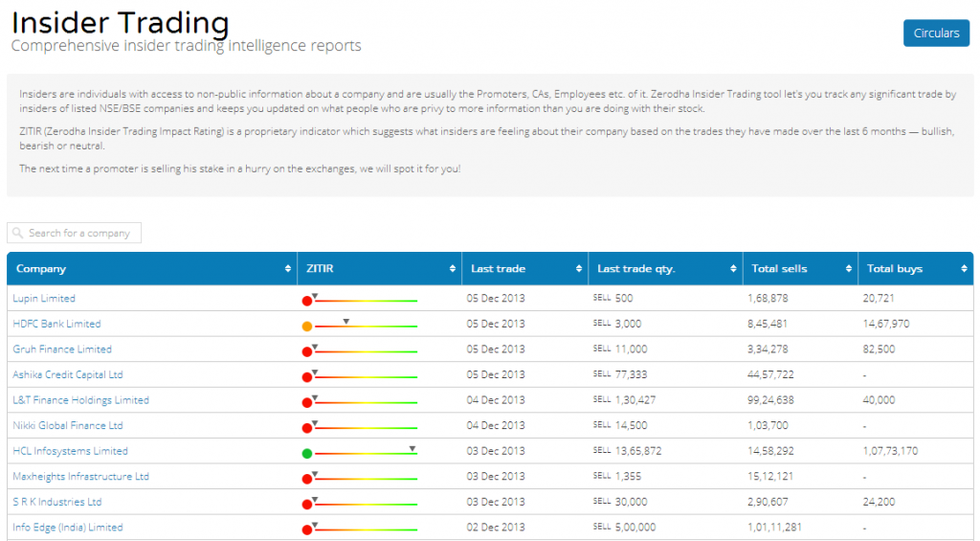Open S R K Industries Ltd link
This screenshot has width=980, height=541.
click(x=57, y=503)
